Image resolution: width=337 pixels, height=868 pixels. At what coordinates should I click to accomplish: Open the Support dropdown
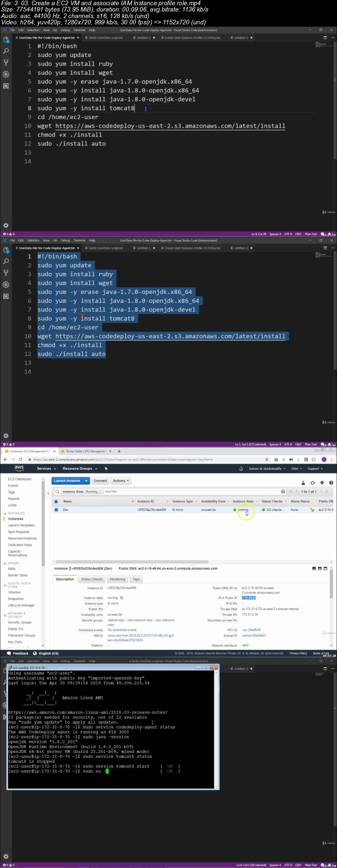315,469
